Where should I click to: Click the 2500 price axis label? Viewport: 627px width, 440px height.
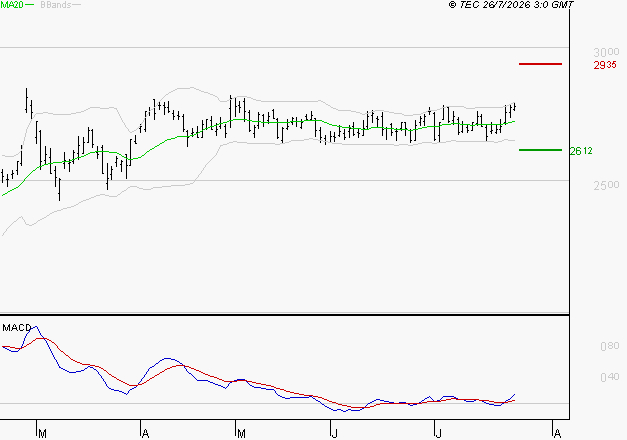click(x=606, y=185)
